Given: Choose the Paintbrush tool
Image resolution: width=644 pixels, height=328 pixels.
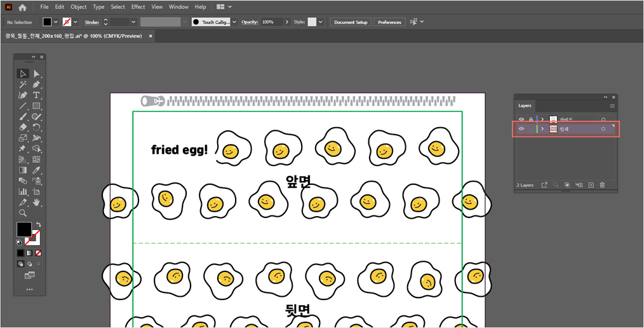Looking at the screenshot, I should pyautogui.click(x=23, y=117).
